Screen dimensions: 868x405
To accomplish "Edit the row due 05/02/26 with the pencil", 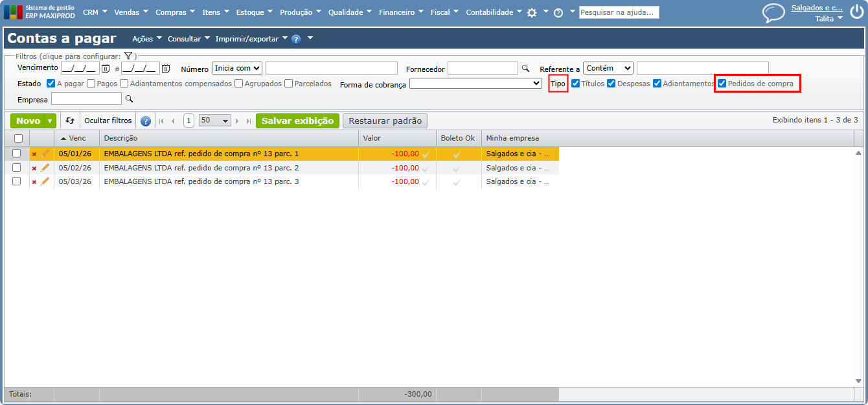I will coord(45,168).
